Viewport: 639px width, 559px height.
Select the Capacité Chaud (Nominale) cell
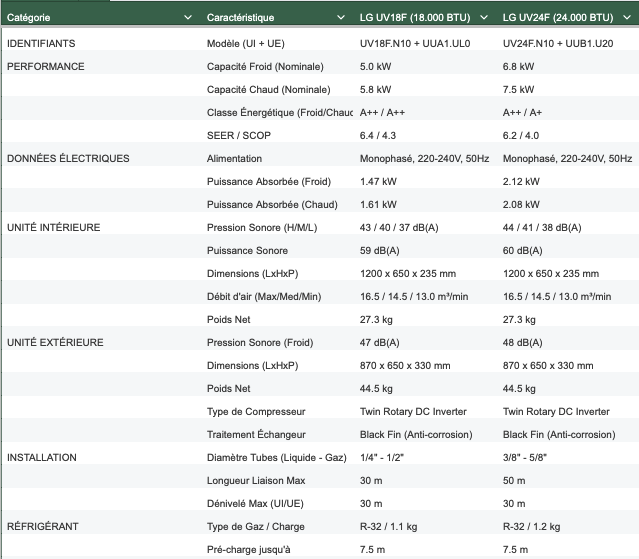pos(269,90)
